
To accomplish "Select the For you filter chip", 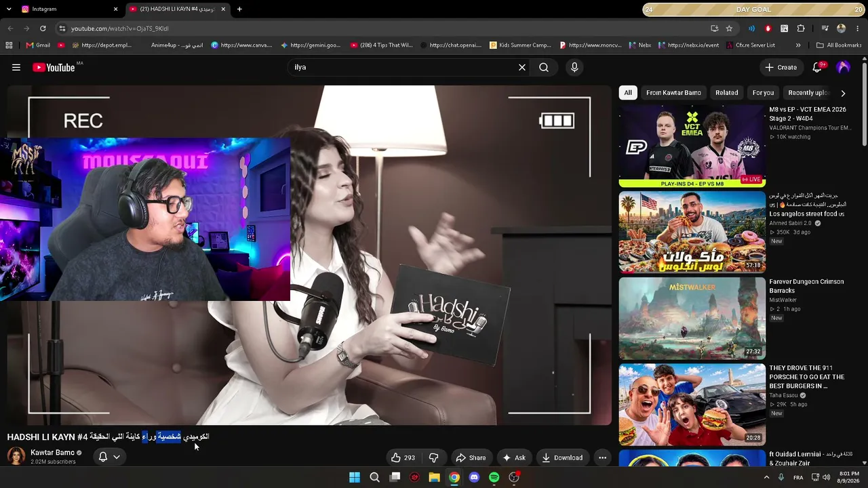I will [x=763, y=93].
